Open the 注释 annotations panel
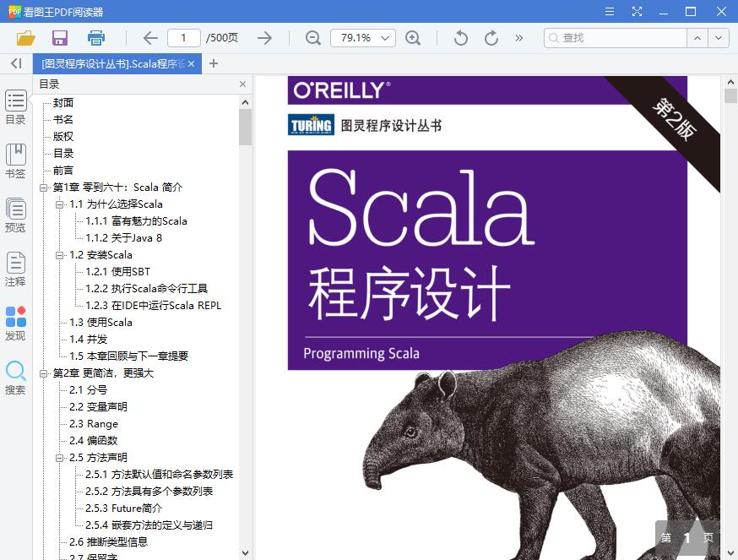Image resolution: width=738 pixels, height=560 pixels. (x=15, y=269)
